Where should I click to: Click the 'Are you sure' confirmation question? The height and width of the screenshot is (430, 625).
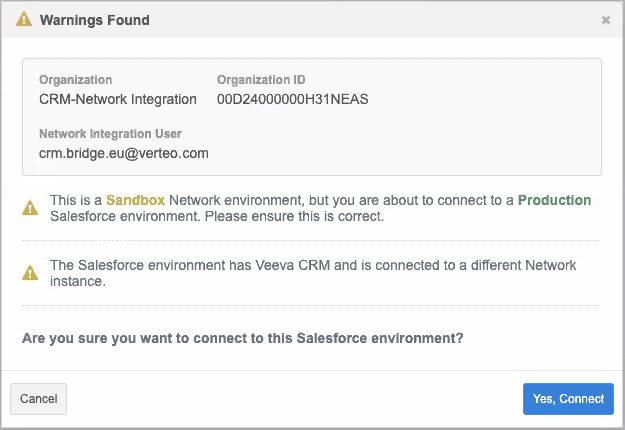(x=243, y=338)
